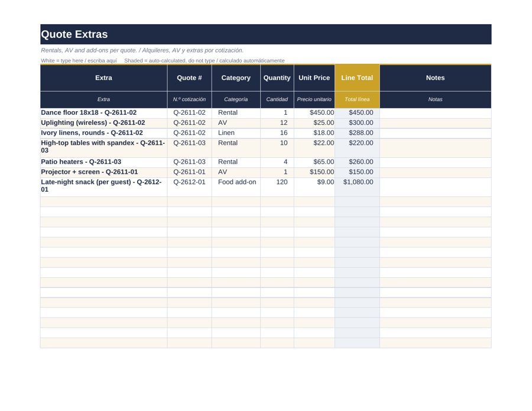Click the 'Total línea' subheader
Screen dimensions: 532x411
(357, 99)
